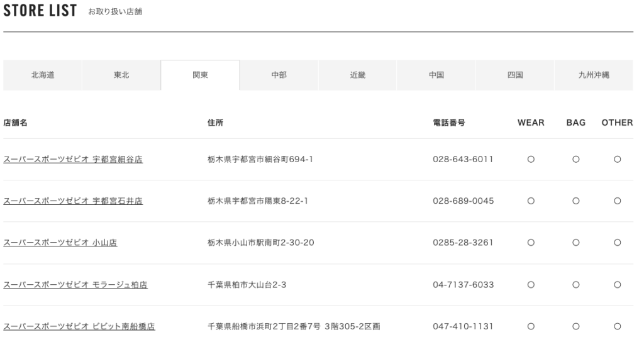Click address 栃木県小山市駅南町2-30-20
Viewport: 644px width, 347px height.
tap(261, 243)
